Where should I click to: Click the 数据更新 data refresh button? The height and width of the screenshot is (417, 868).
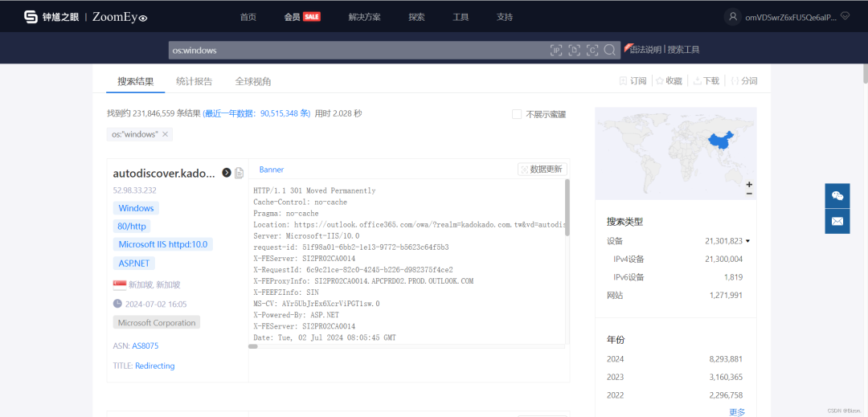(542, 170)
